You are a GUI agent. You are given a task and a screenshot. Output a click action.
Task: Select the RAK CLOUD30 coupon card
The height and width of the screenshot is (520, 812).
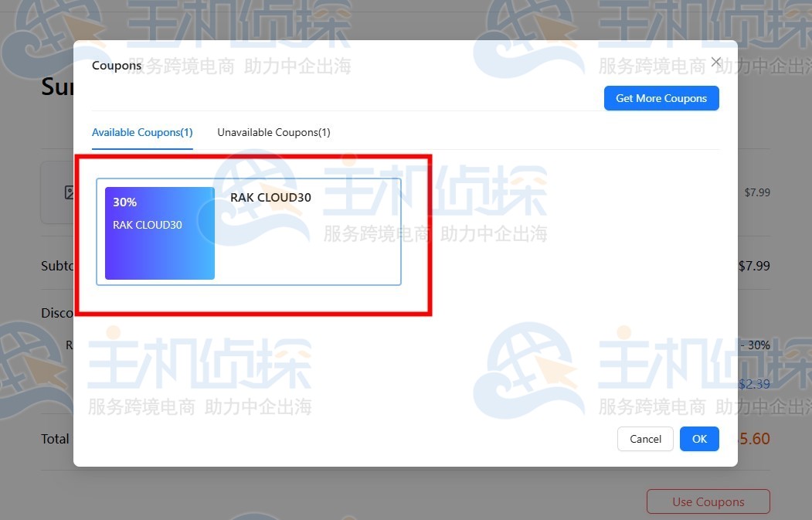click(x=247, y=232)
